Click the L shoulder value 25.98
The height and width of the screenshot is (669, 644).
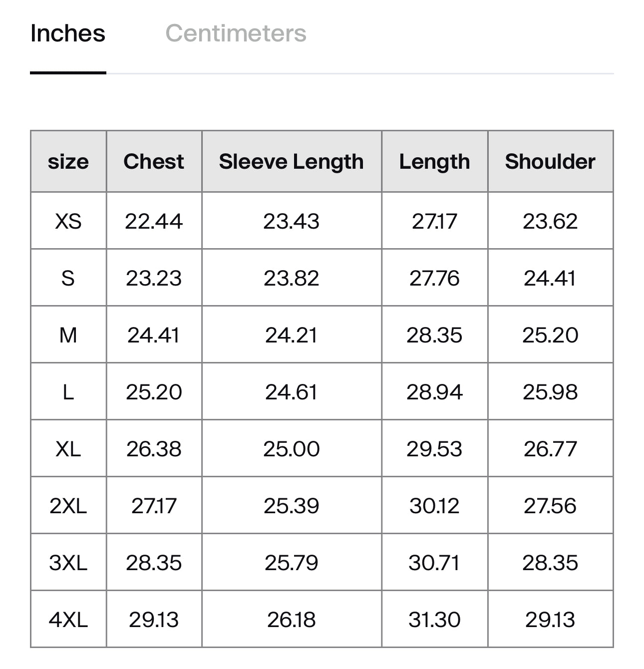550,392
